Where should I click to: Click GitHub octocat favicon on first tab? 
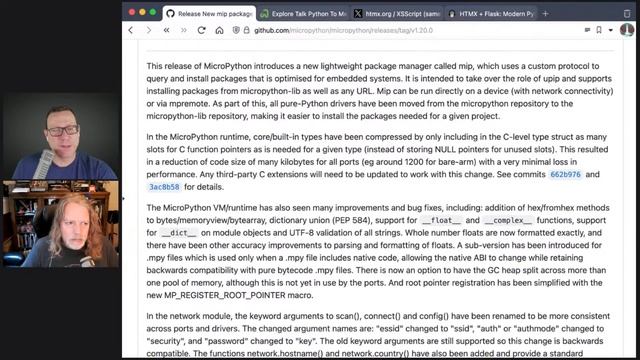(x=171, y=14)
